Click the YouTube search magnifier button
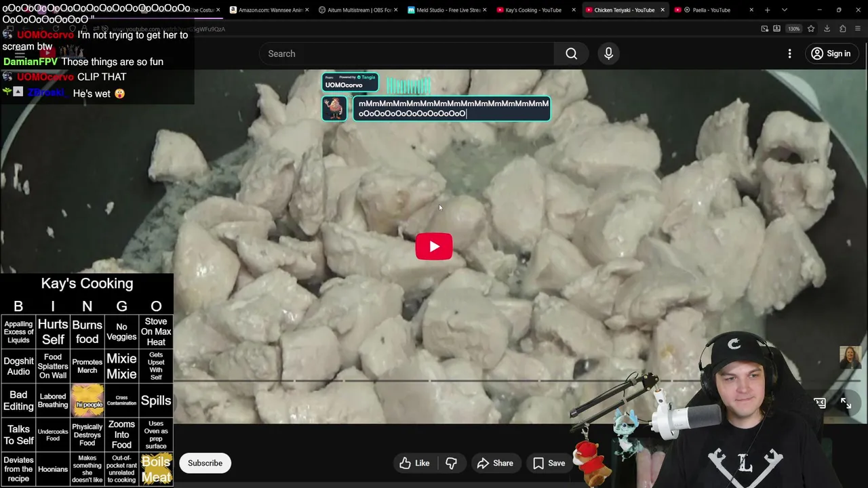The height and width of the screenshot is (488, 868). tap(572, 54)
